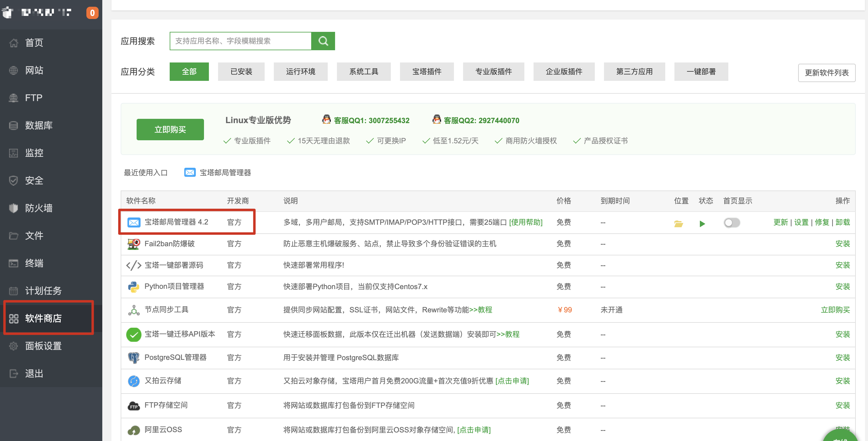Open 网站 in the sidebar
This screenshot has width=868, height=441.
(x=51, y=70)
